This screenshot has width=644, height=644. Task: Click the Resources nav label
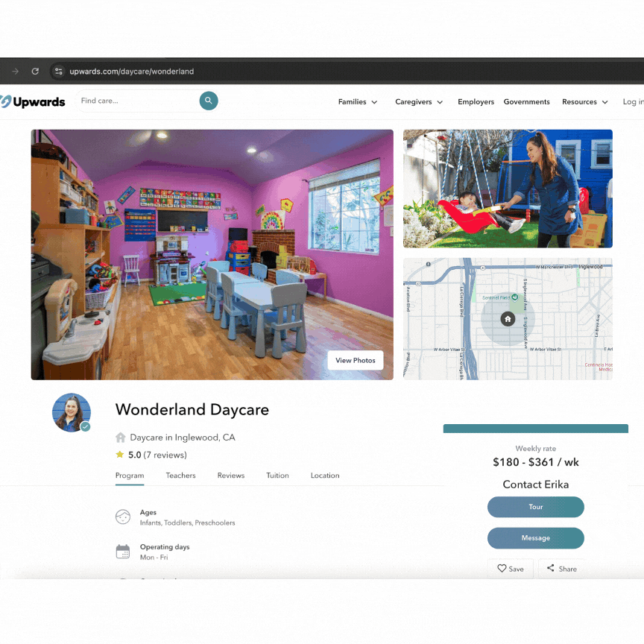tap(579, 101)
